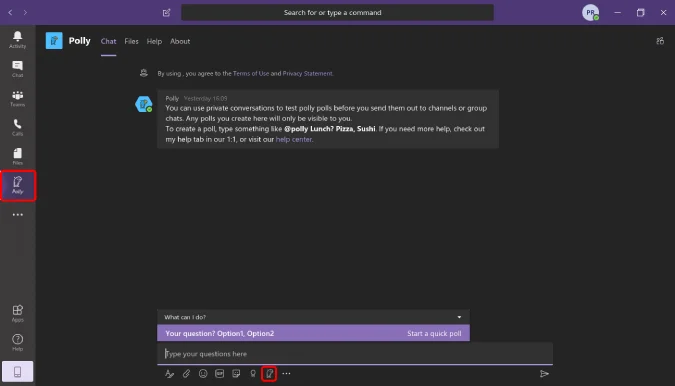
Task: Attach a file with the paperclip icon
Action: tap(186, 374)
